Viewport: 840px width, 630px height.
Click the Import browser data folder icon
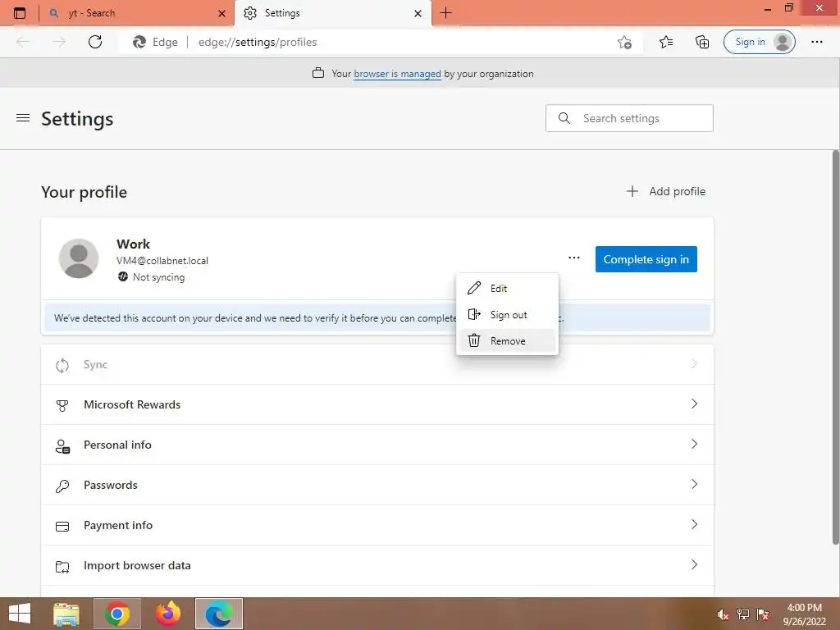(x=62, y=566)
